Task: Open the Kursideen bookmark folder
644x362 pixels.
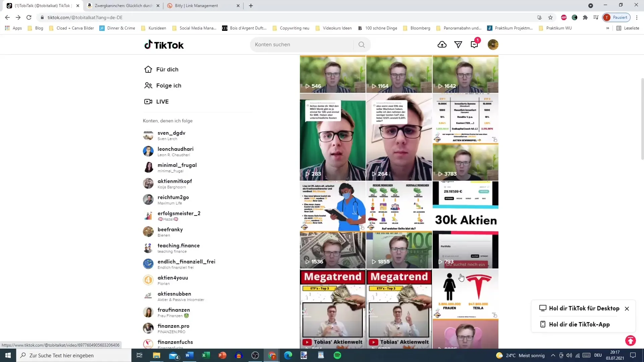Action: click(x=154, y=28)
